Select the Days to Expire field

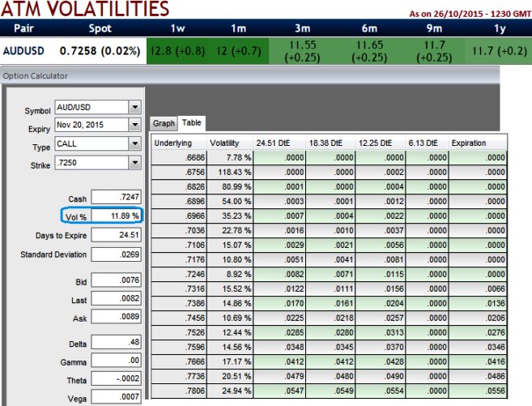point(116,235)
